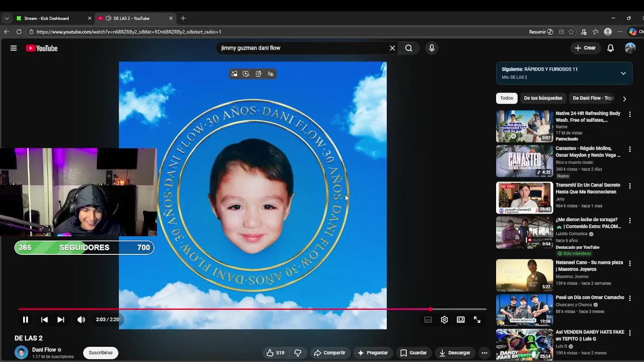644x362 pixels.
Task: Save video with Guardar
Action: (x=413, y=353)
